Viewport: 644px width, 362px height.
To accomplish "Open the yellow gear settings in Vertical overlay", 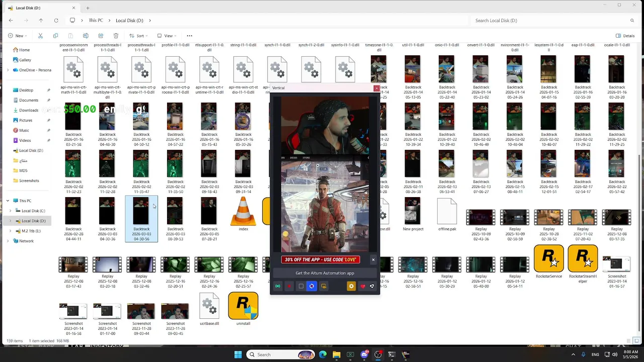I will pyautogui.click(x=351, y=286).
